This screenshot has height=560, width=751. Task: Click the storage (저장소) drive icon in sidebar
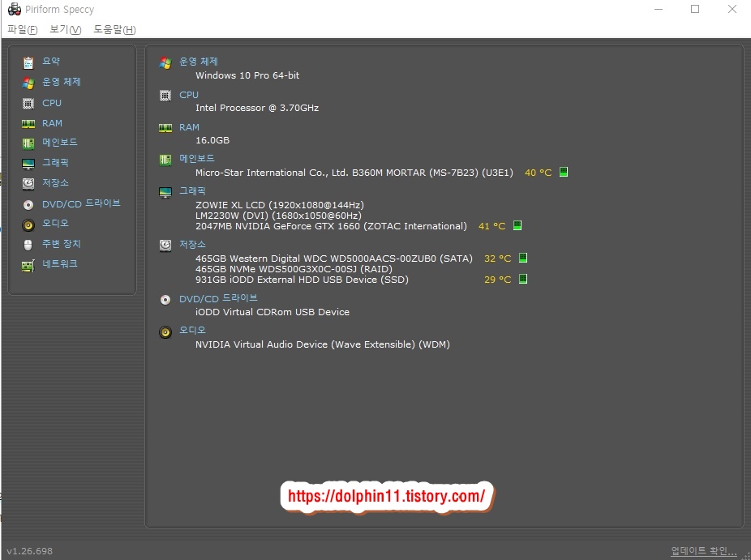(x=28, y=184)
